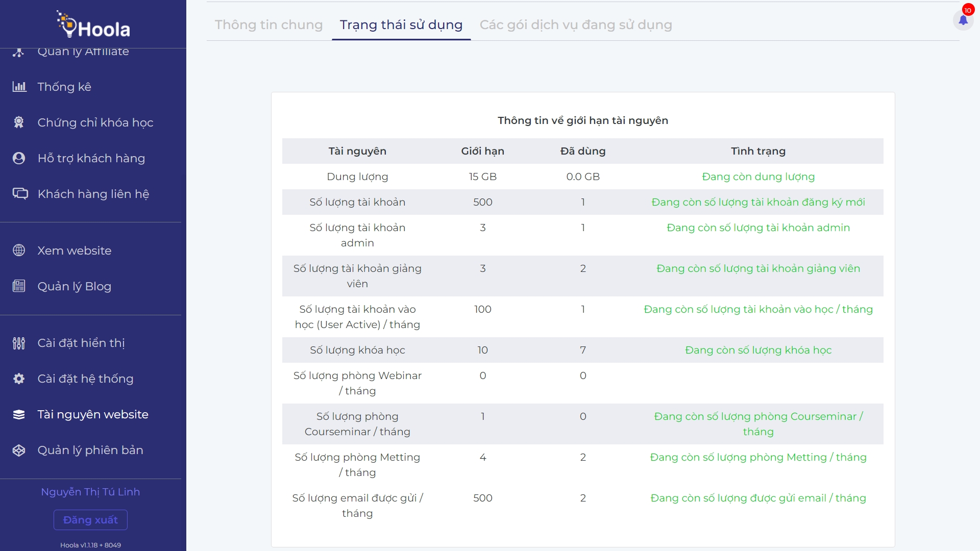Click the Quản lý phiên bản cube icon
The width and height of the screenshot is (980, 551).
click(x=19, y=450)
